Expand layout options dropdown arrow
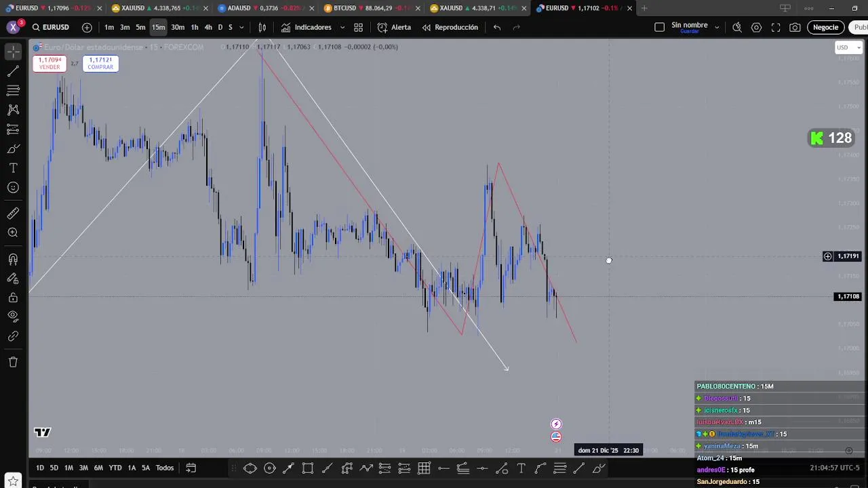Screen dimensions: 868x488 tap(717, 28)
